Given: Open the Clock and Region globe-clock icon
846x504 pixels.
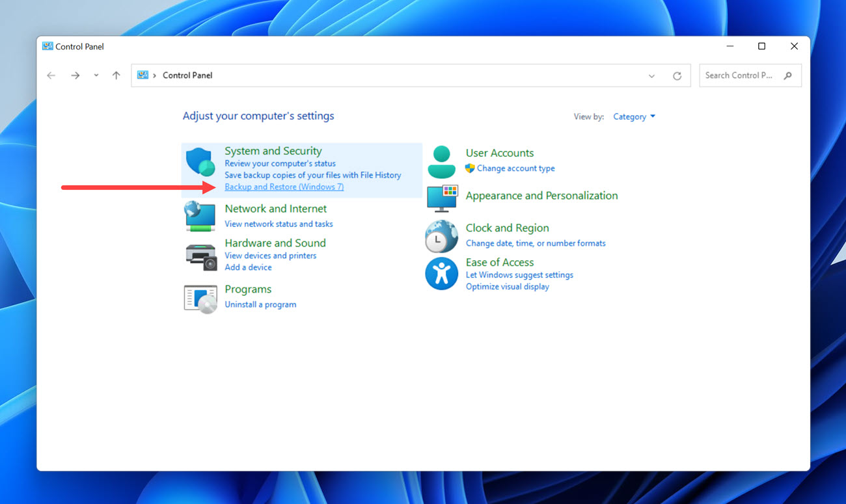Looking at the screenshot, I should click(x=441, y=236).
